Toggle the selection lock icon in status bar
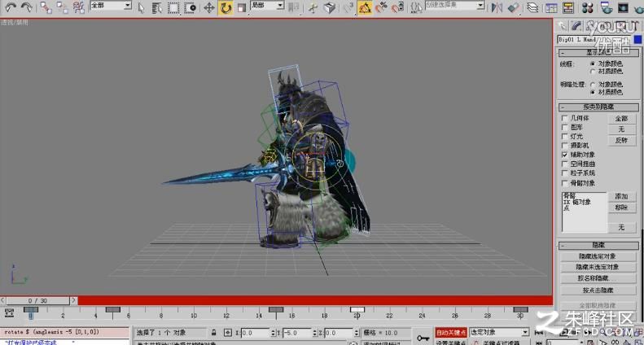This screenshot has height=345, width=644. (214, 332)
